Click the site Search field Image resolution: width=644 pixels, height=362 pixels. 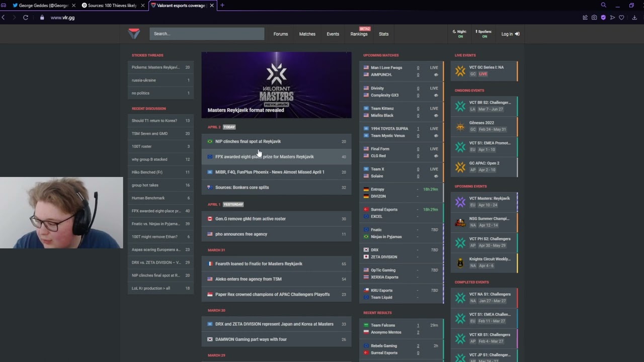tap(207, 34)
